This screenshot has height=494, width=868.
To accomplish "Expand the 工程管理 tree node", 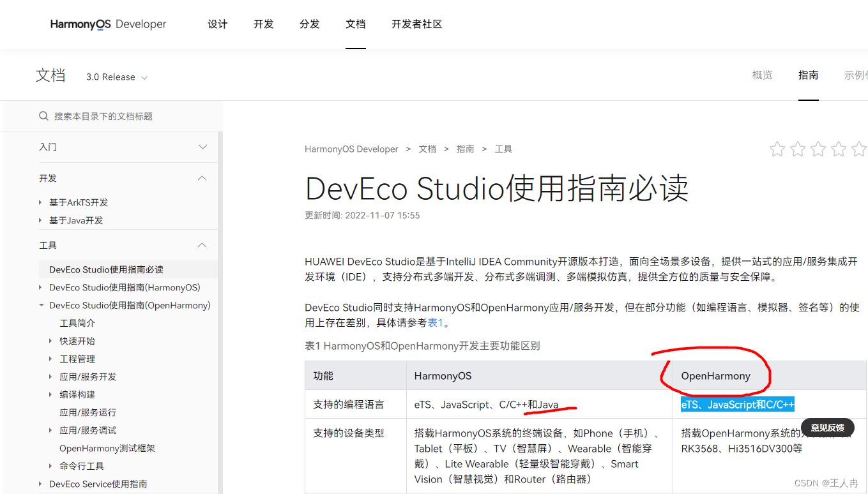I will click(52, 359).
